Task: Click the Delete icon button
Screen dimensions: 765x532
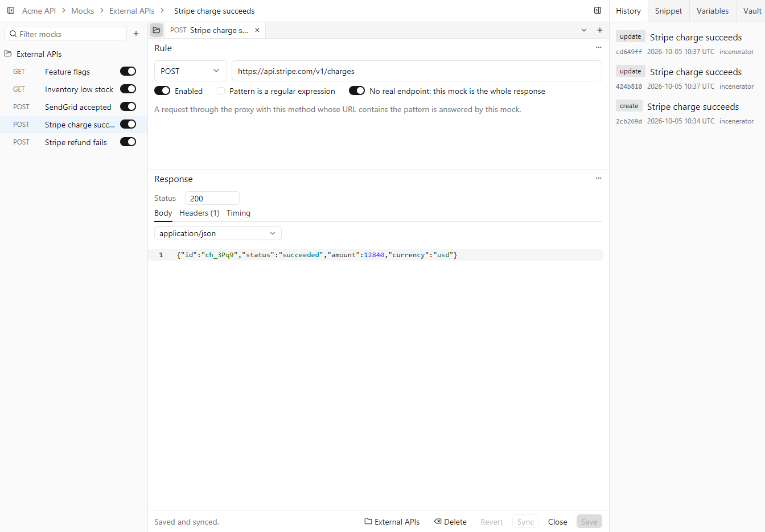Action: tap(450, 522)
